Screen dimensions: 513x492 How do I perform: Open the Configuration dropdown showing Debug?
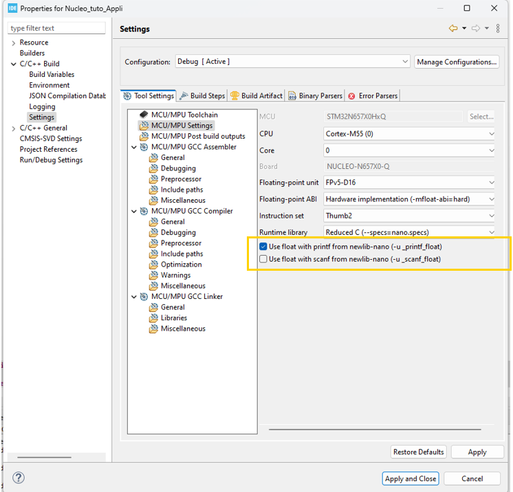(x=292, y=62)
